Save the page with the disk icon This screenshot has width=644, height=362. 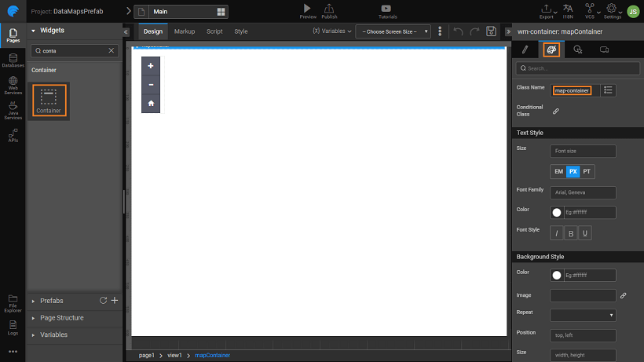(491, 31)
